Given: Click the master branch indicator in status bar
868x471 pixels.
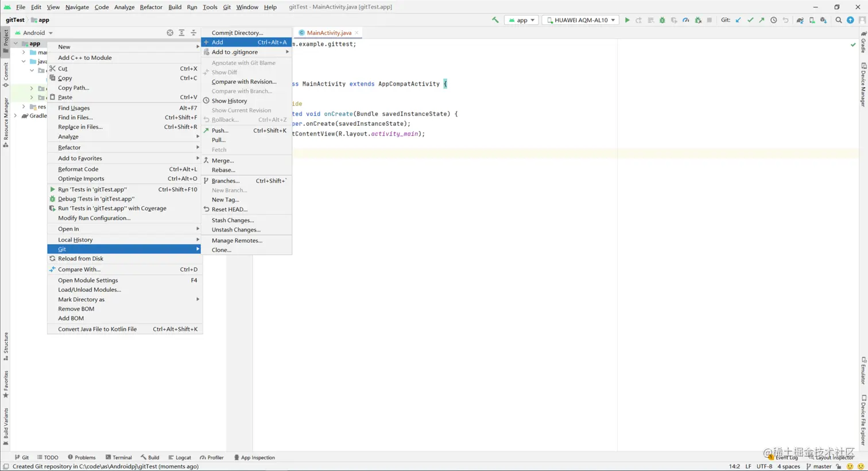Looking at the screenshot, I should [819, 466].
